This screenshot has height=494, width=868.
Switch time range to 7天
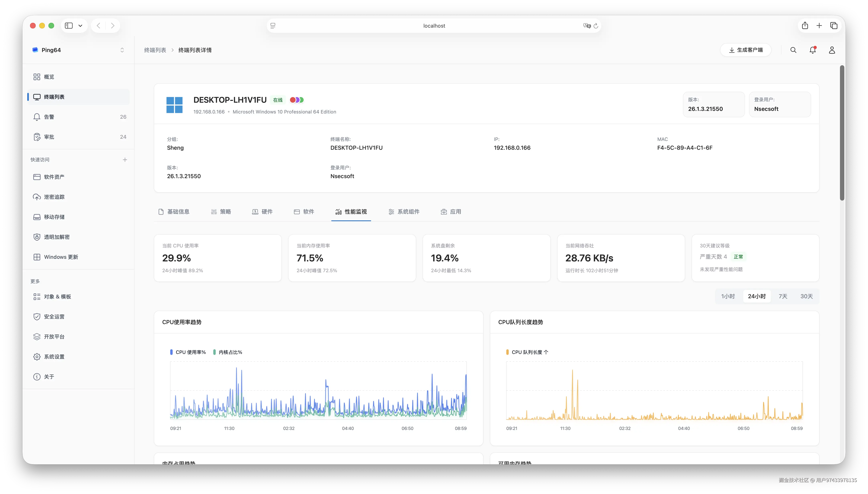tap(783, 296)
